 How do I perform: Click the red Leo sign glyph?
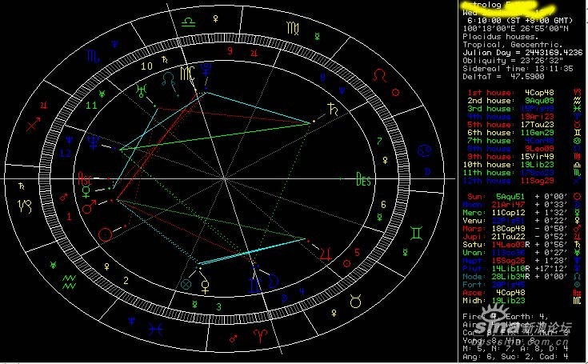coord(380,75)
